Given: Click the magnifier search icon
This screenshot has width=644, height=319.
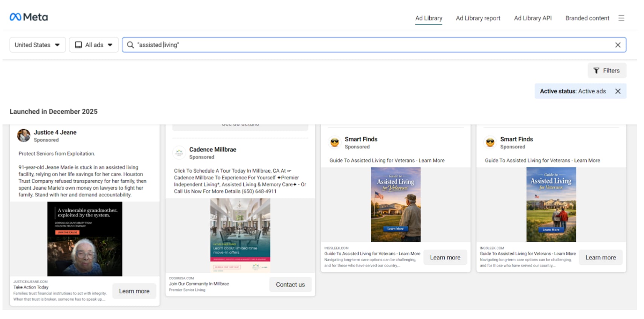Looking at the screenshot, I should (x=130, y=45).
